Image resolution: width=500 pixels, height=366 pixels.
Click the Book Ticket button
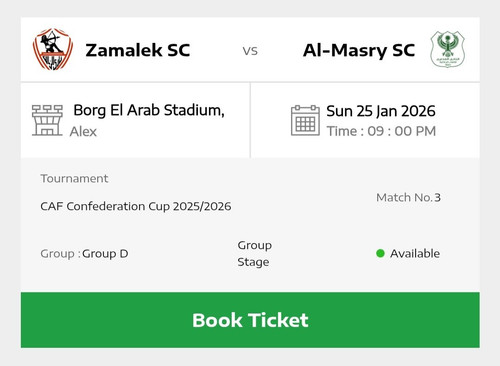(250, 320)
